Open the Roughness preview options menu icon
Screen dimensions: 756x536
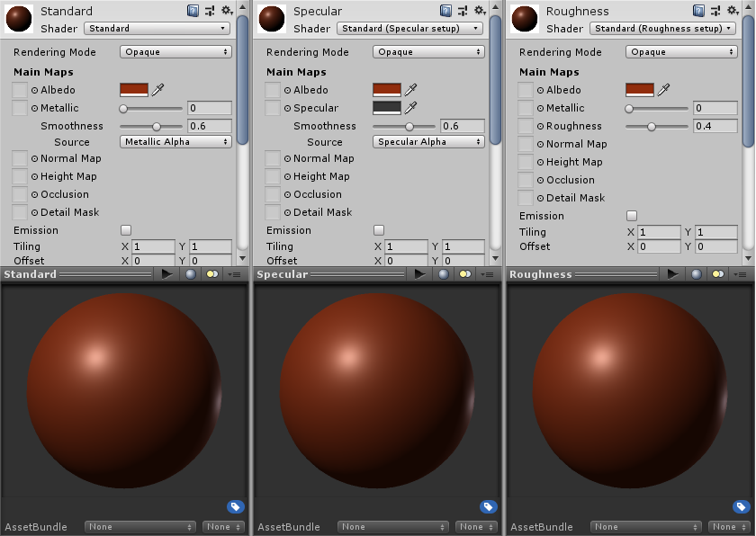[x=740, y=273]
